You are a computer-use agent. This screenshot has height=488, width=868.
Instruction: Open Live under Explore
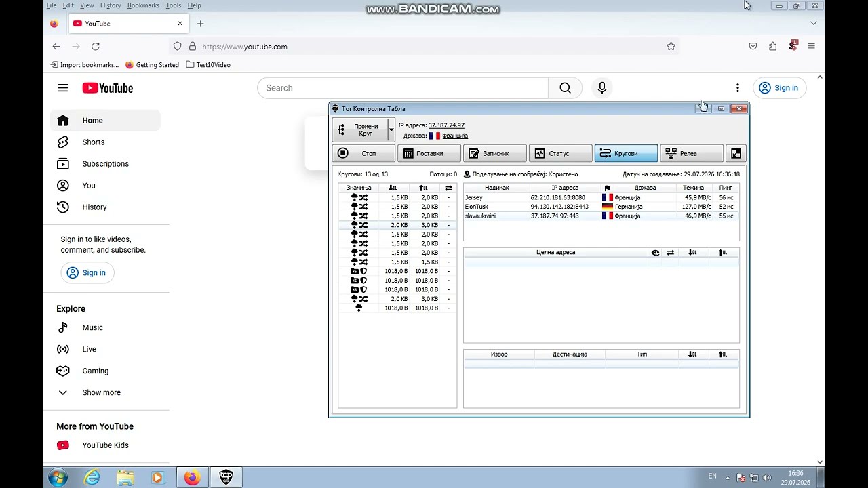pyautogui.click(x=105, y=349)
